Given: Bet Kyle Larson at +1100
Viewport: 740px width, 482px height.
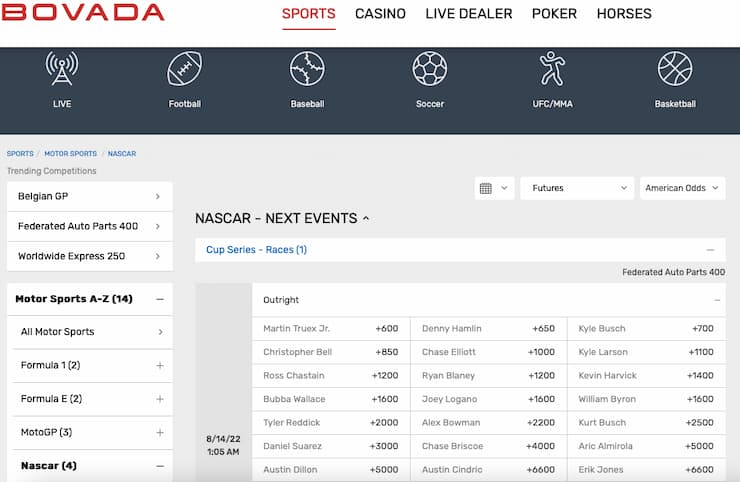Looking at the screenshot, I should point(646,352).
